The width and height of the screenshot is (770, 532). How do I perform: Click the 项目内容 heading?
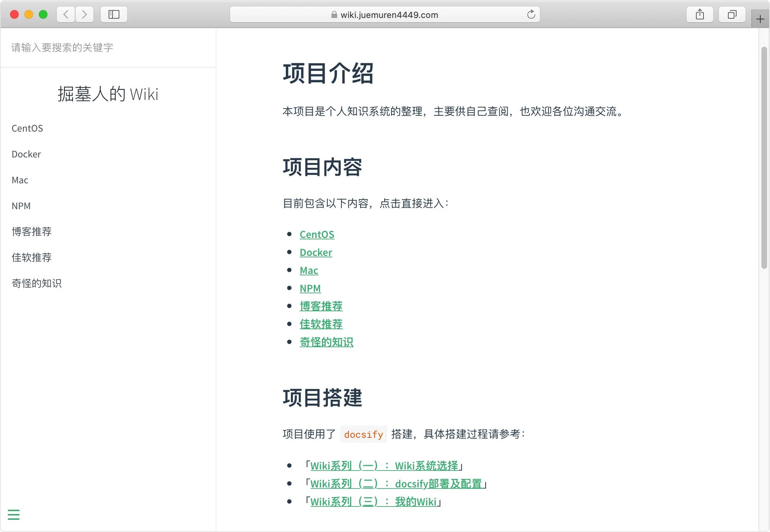pos(322,167)
